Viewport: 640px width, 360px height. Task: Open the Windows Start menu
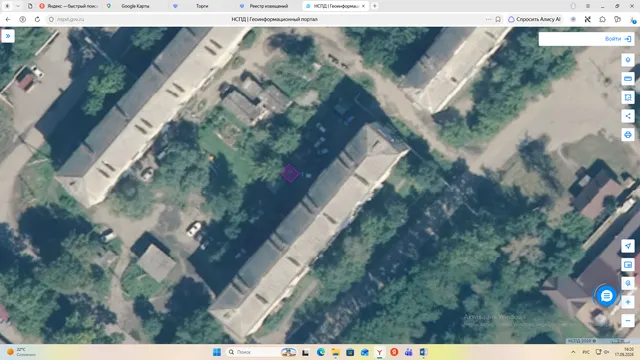pyautogui.click(x=217, y=352)
